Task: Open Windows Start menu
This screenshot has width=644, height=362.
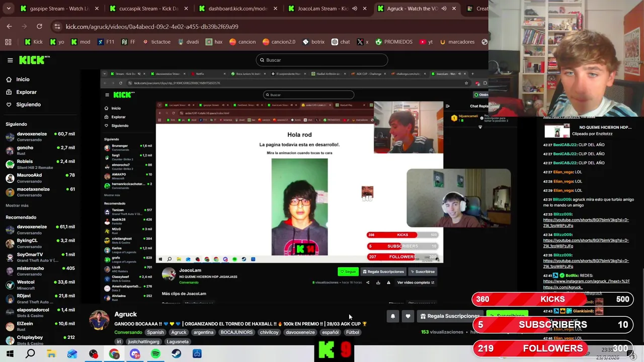Action: pos(10,354)
